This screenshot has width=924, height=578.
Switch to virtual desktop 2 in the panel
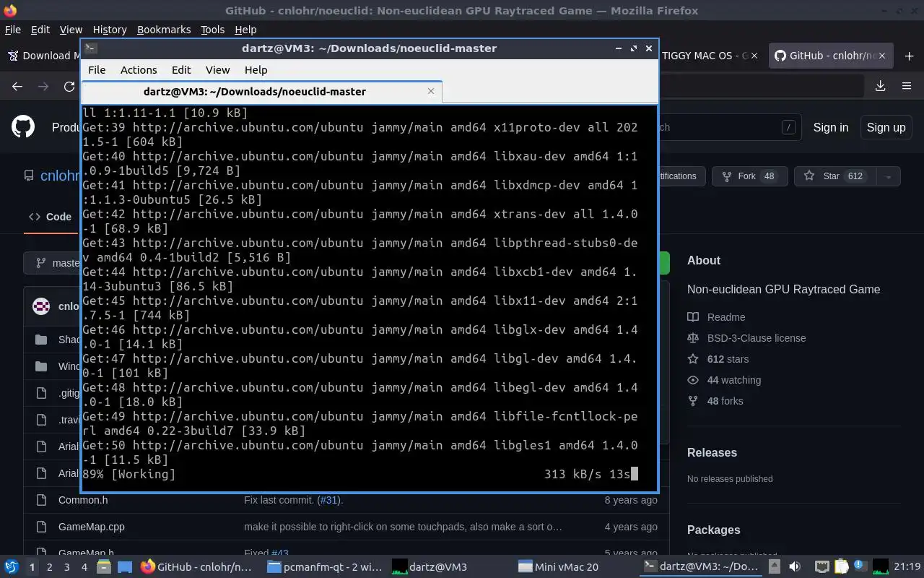tap(49, 567)
